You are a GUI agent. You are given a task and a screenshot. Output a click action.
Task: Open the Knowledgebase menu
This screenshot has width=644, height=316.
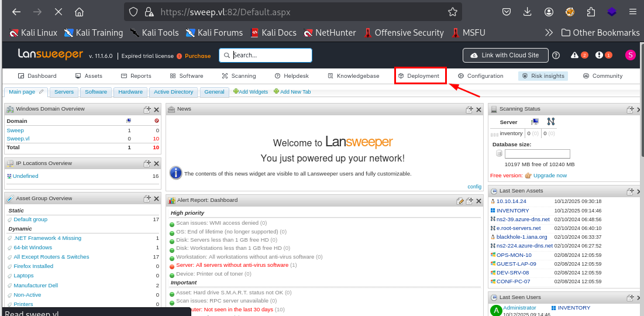(353, 76)
